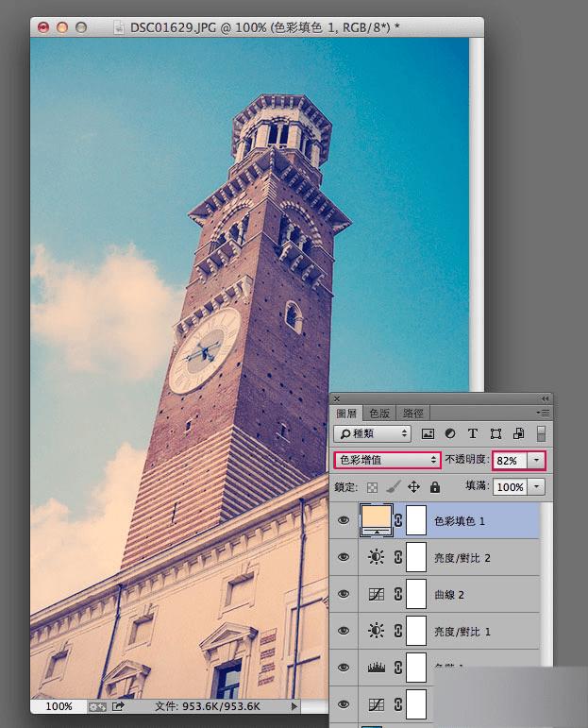Select the 曲線 2 layer mask thumbnail
Screen dimensions: 588x728
click(416, 594)
